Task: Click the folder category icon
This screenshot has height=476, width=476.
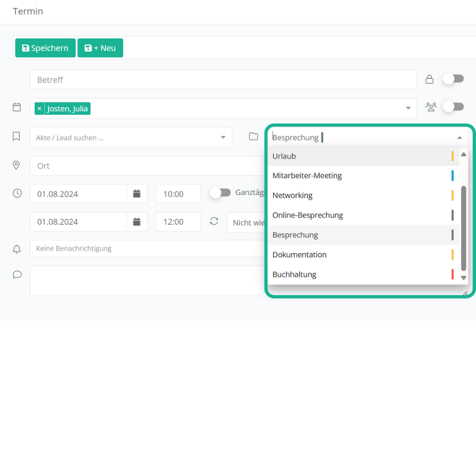Action: [x=254, y=137]
